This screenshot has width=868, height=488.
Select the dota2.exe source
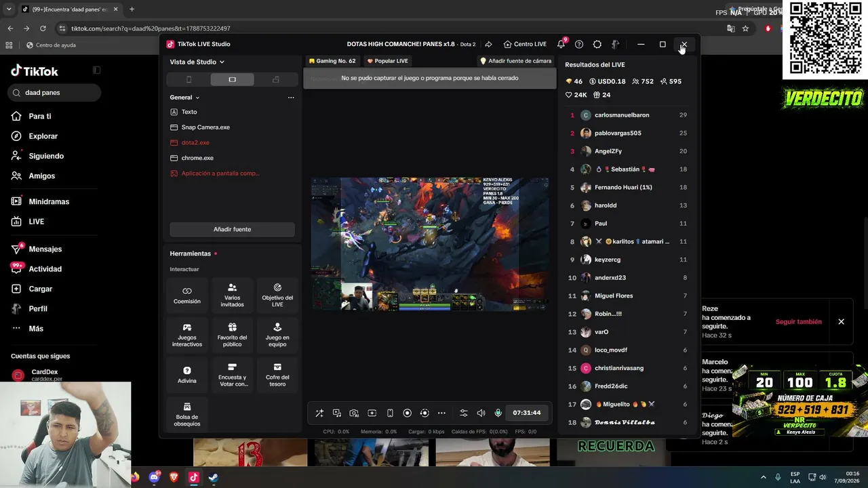pyautogui.click(x=232, y=142)
